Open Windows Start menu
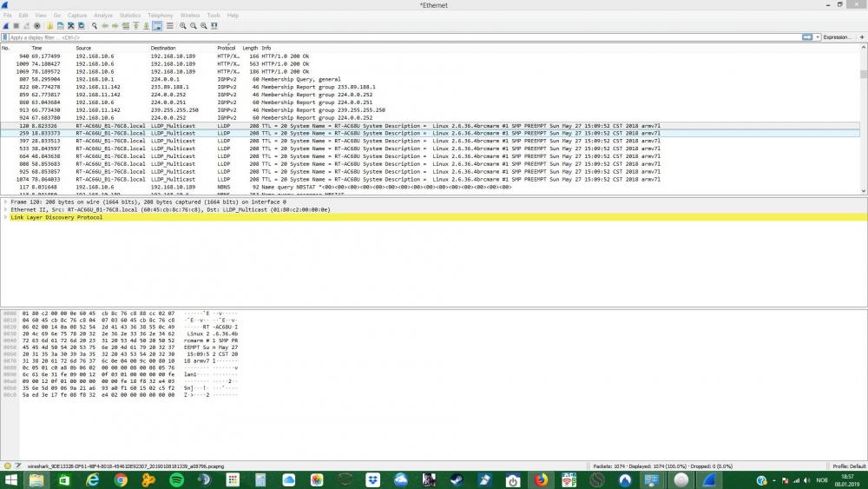Screen dimensions: 868x489 (10, 480)
